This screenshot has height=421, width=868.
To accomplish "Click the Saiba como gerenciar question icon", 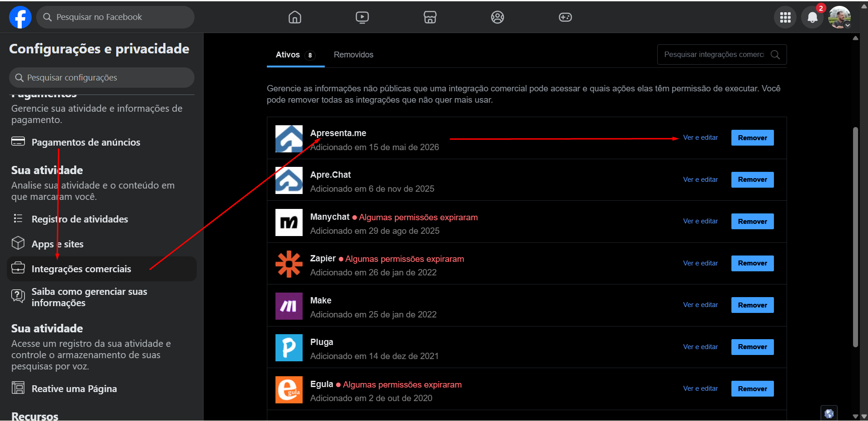I will (x=18, y=296).
